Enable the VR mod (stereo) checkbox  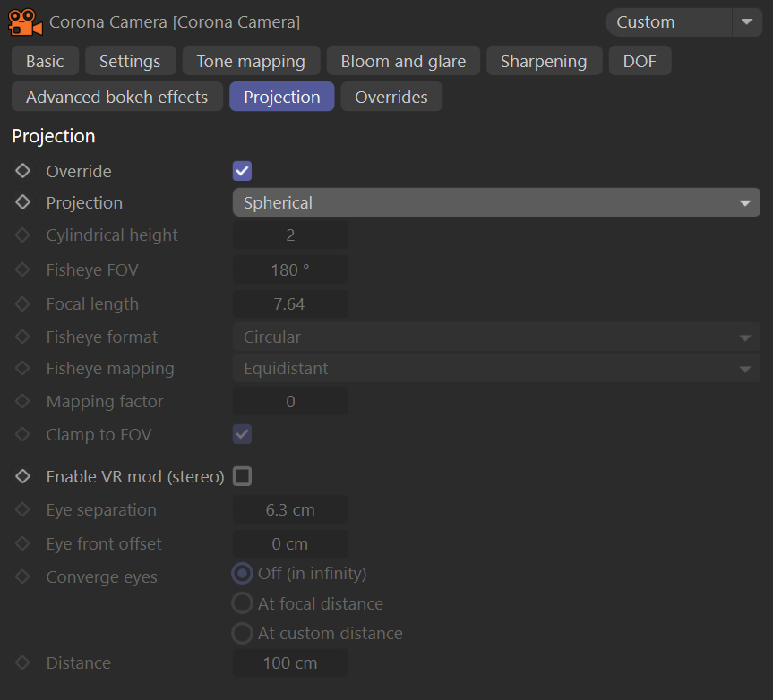[242, 476]
